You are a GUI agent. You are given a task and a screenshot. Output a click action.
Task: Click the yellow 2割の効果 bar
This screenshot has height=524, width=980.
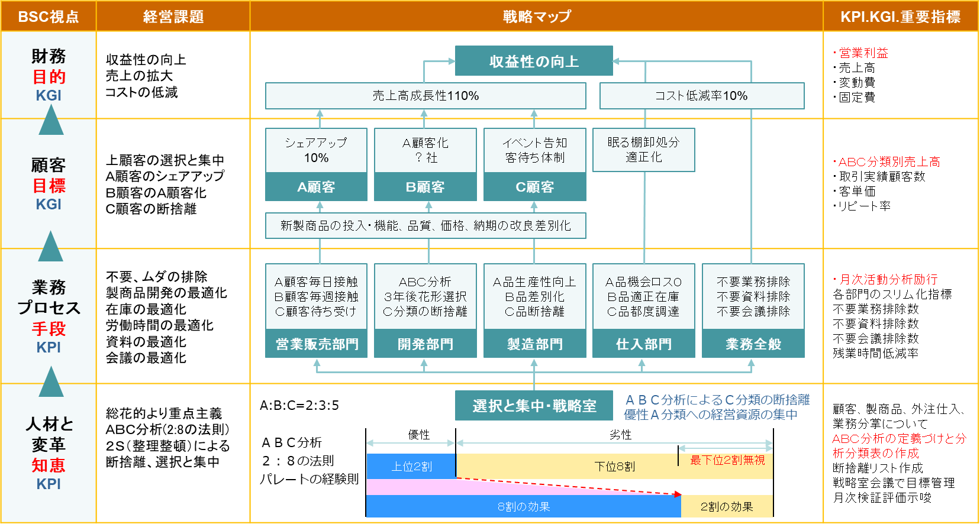point(727,507)
